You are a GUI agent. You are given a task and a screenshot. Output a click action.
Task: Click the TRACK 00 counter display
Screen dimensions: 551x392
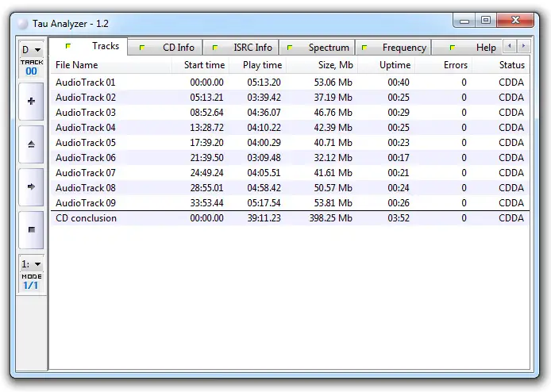31,67
